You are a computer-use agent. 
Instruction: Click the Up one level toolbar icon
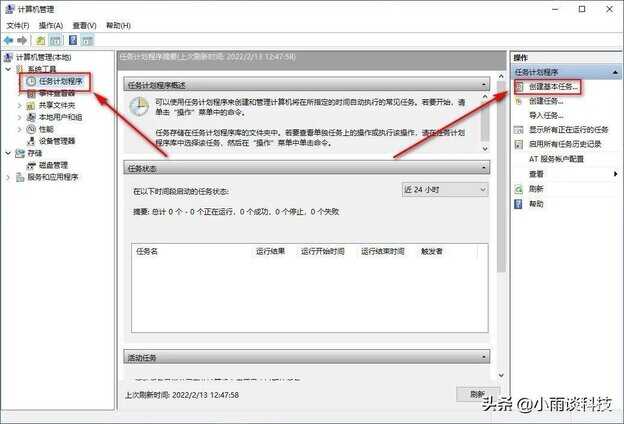[x=41, y=40]
